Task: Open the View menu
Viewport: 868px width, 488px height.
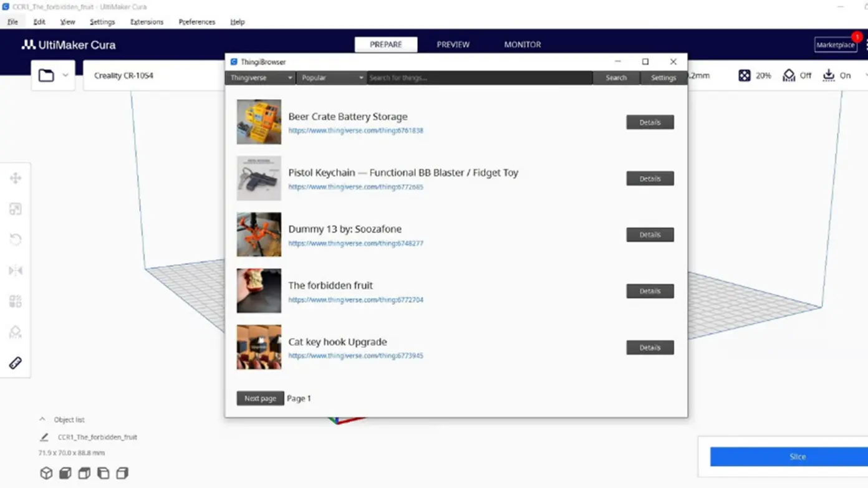Action: coord(67,22)
